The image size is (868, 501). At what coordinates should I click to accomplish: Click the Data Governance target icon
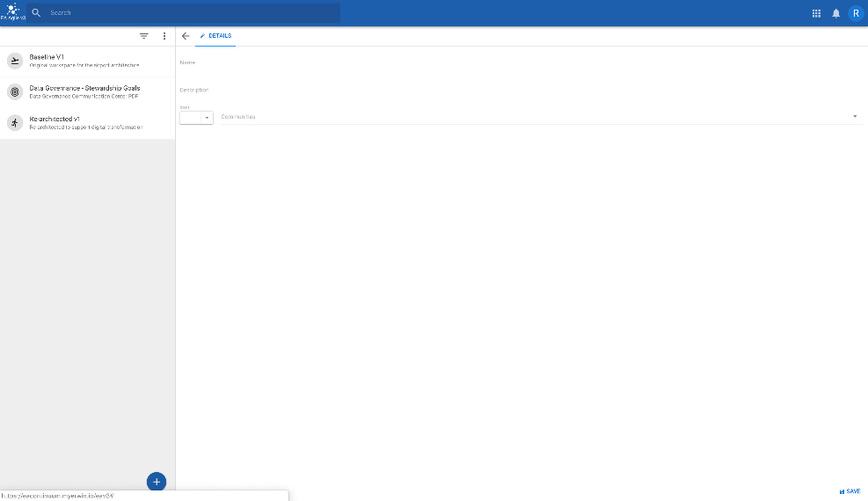tap(15, 91)
